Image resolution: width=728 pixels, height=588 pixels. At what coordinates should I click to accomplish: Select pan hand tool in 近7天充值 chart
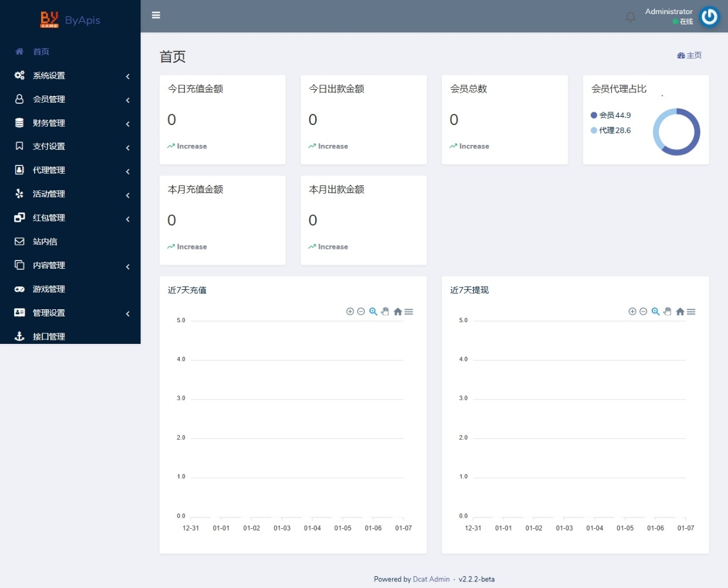pyautogui.click(x=385, y=312)
